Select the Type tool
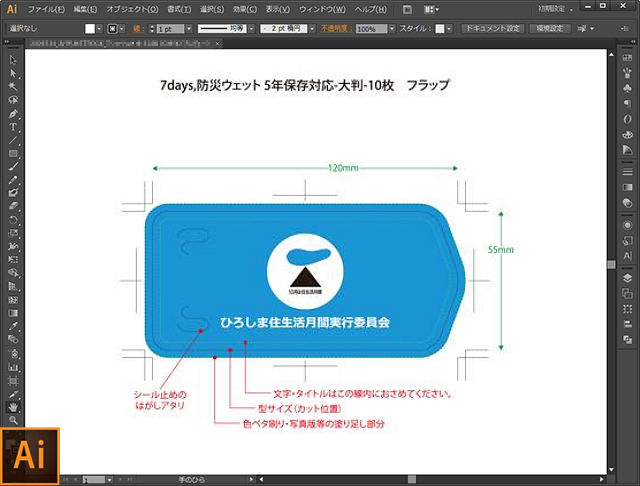The height and width of the screenshot is (486, 640). (13, 127)
